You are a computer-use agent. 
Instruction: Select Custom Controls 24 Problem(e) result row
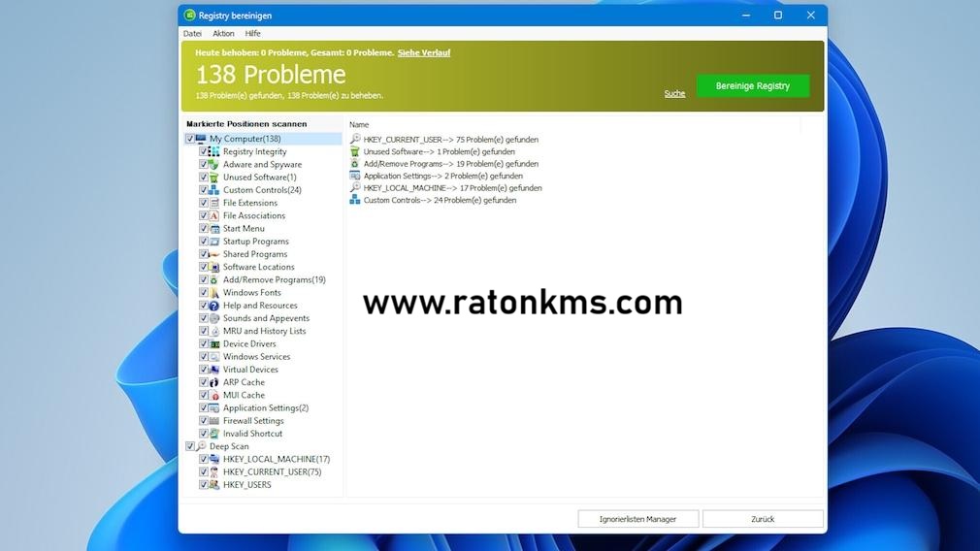[x=433, y=200]
